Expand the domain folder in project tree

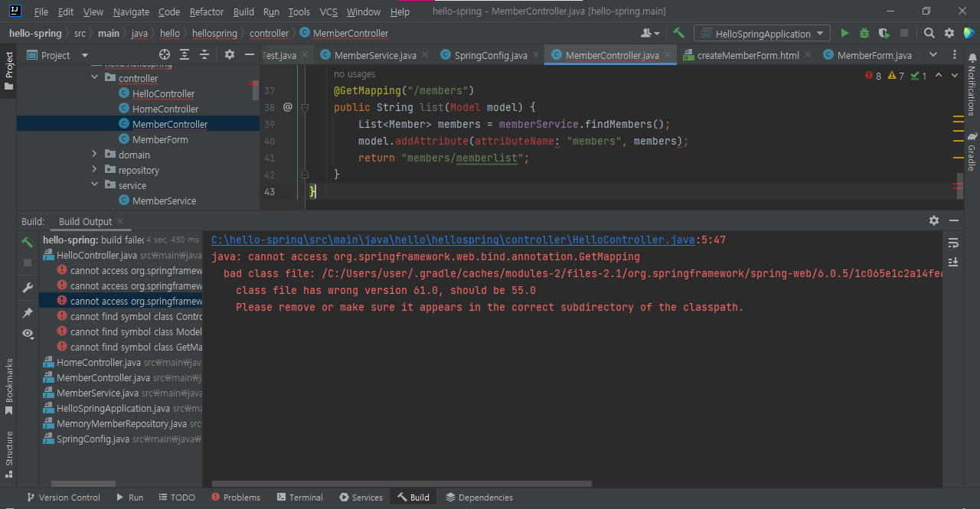tap(95, 155)
